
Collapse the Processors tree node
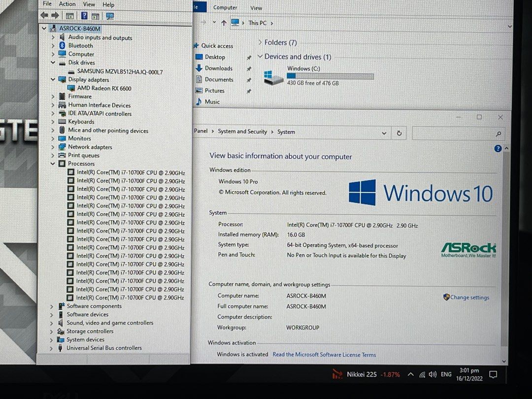point(53,164)
